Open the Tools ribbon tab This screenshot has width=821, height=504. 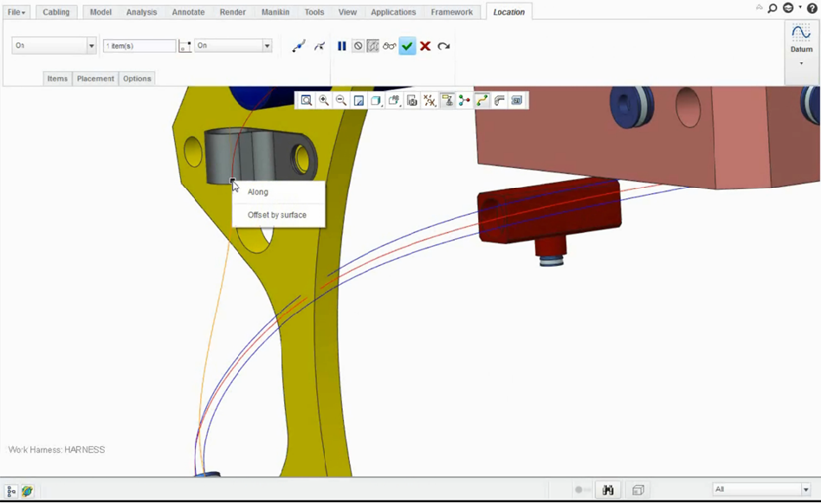314,12
